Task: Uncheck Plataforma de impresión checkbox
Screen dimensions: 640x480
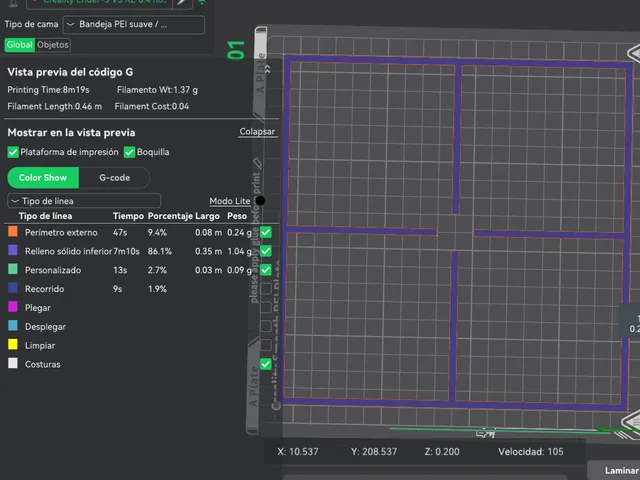Action: [13, 152]
